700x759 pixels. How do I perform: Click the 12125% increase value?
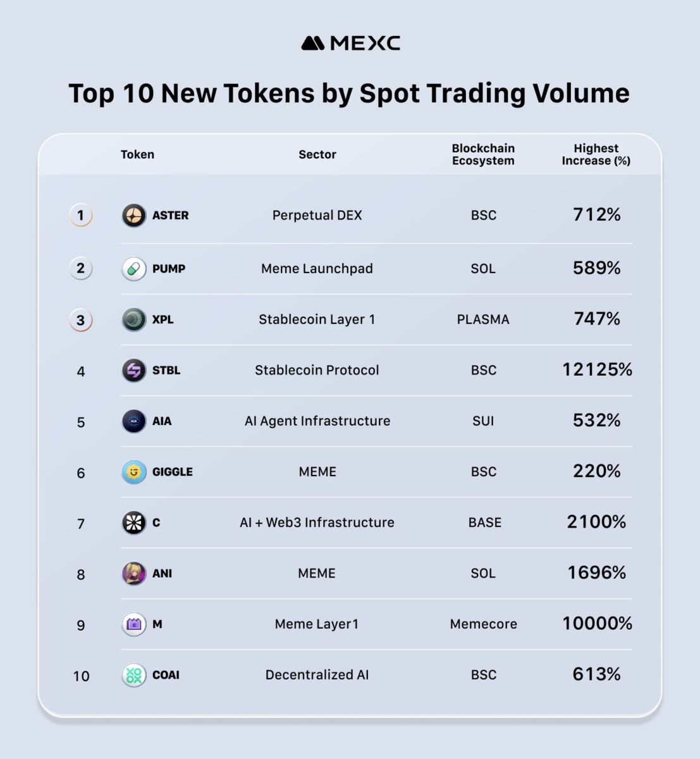click(x=597, y=370)
